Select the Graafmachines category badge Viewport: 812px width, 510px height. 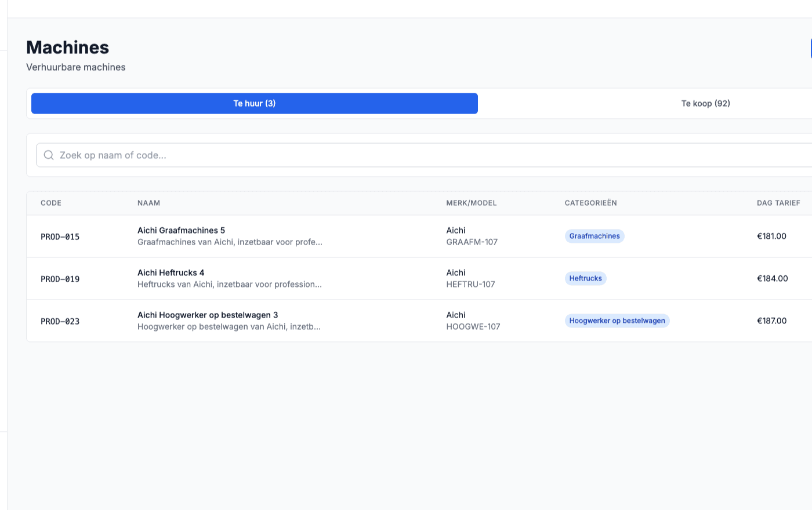click(594, 236)
